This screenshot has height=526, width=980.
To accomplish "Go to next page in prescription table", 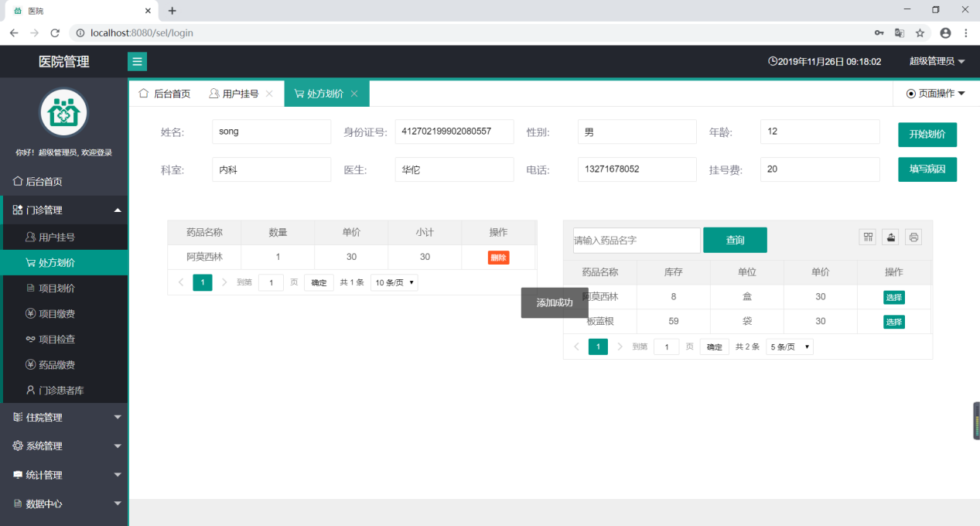I will [224, 282].
